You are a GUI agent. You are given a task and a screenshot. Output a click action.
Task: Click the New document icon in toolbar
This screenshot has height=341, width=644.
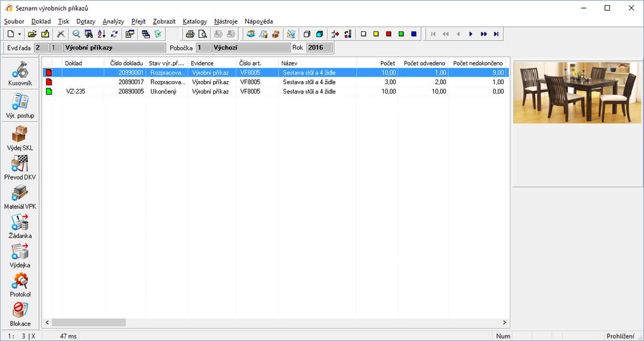11,34
